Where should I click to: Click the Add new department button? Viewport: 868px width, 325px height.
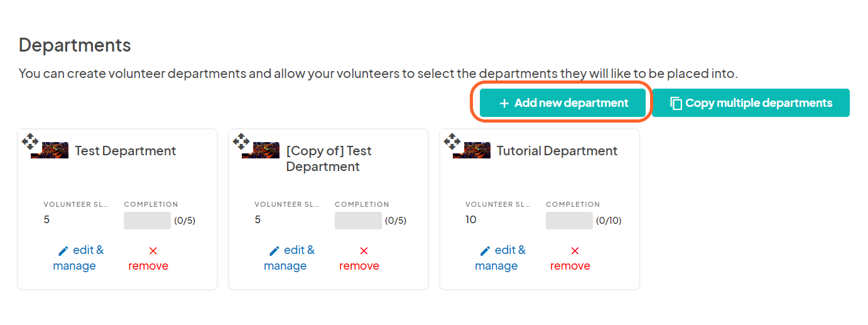pyautogui.click(x=563, y=103)
